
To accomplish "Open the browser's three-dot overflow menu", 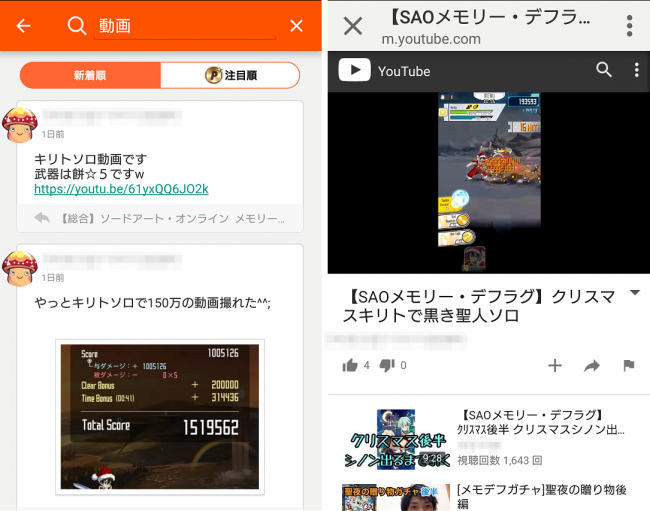I will pos(629,26).
